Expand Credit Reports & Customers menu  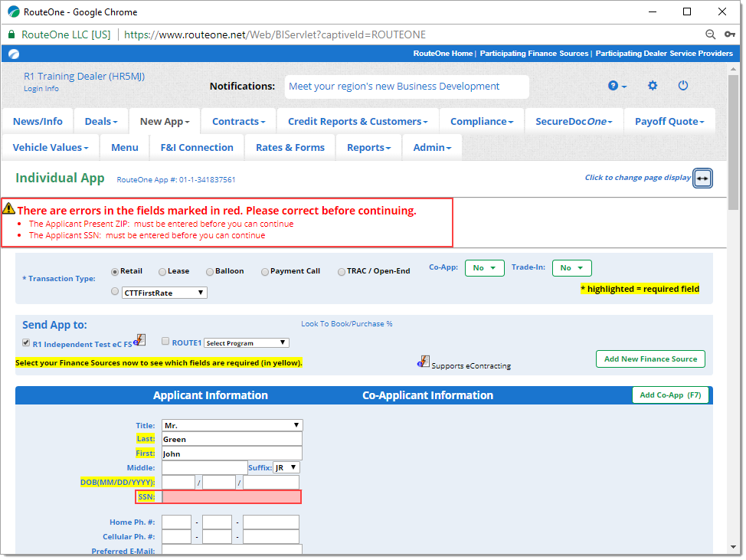pos(358,121)
